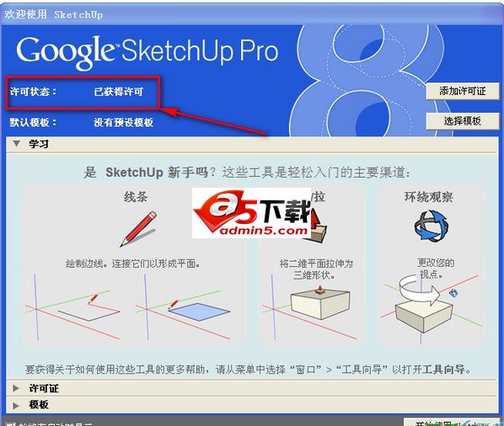Viewport: 504px width, 426px height.
Task: Click the push/pull box extrusion illustration
Action: (310, 307)
